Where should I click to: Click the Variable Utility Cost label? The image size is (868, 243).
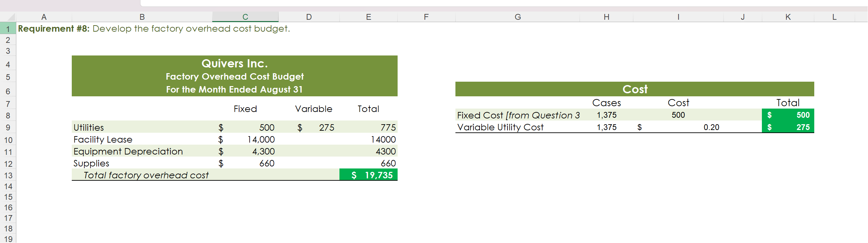coord(500,127)
